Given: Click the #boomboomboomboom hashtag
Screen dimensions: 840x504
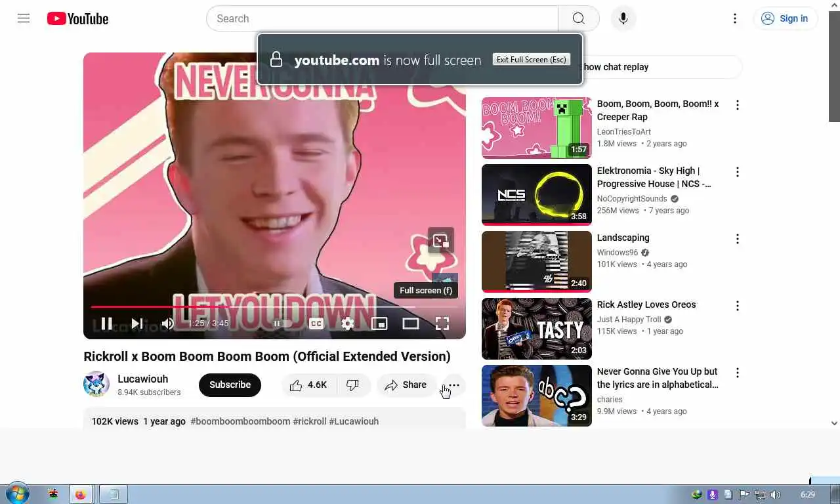Looking at the screenshot, I should click(240, 421).
